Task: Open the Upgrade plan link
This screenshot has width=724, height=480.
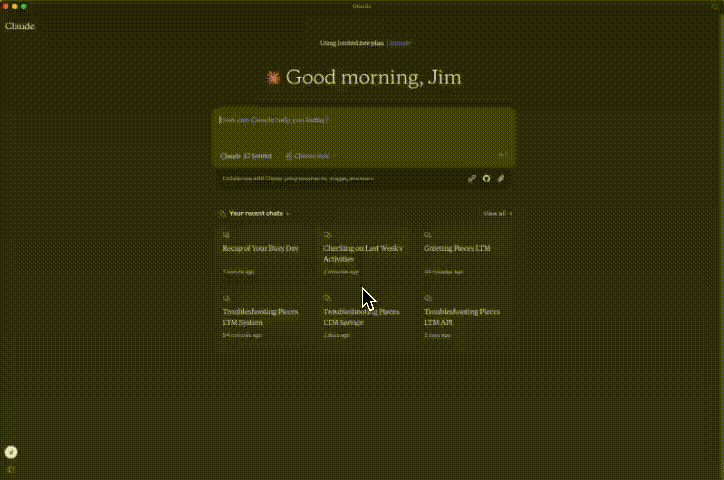Action: click(x=399, y=43)
